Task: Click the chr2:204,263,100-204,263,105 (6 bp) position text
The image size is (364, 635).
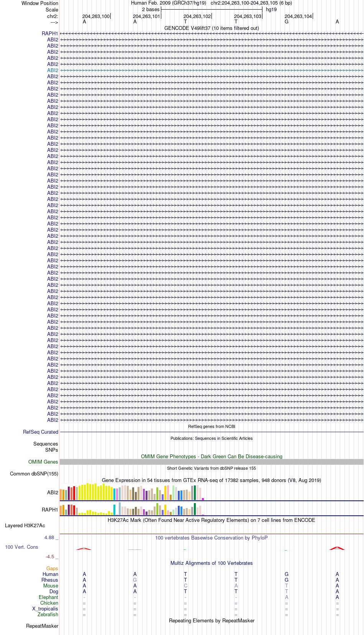Action: (251, 3)
